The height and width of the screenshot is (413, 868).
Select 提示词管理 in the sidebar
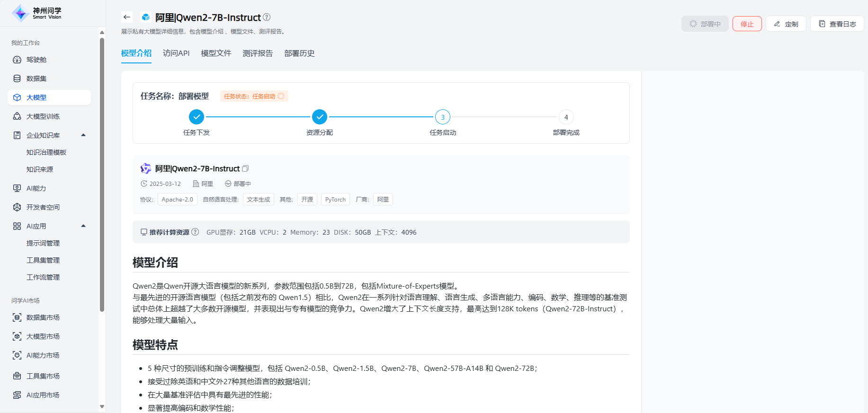pyautogui.click(x=43, y=243)
